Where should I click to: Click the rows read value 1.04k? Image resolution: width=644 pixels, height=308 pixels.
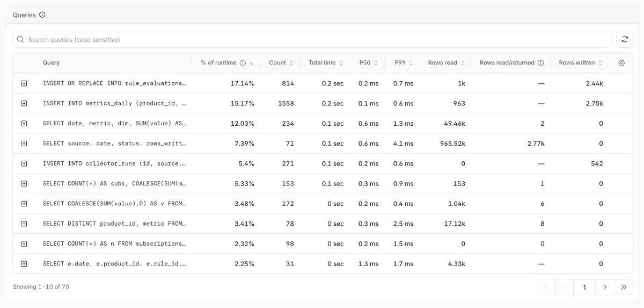tap(457, 204)
